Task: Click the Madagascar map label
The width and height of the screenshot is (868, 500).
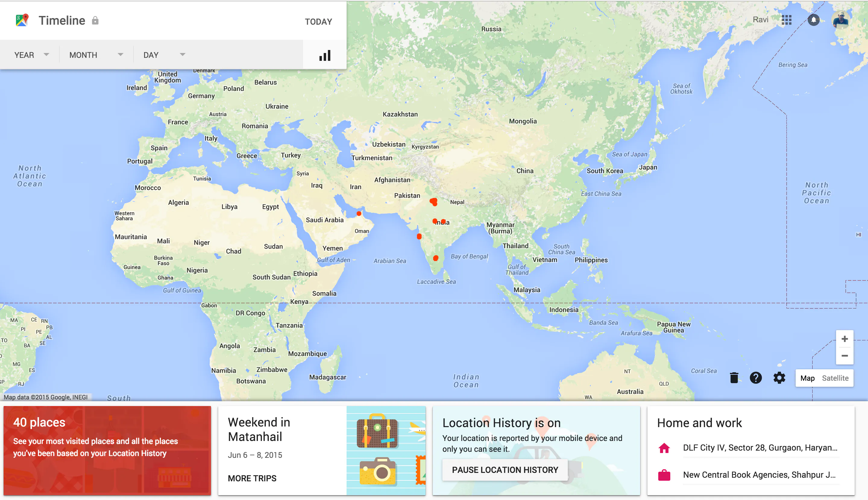Action: click(328, 377)
